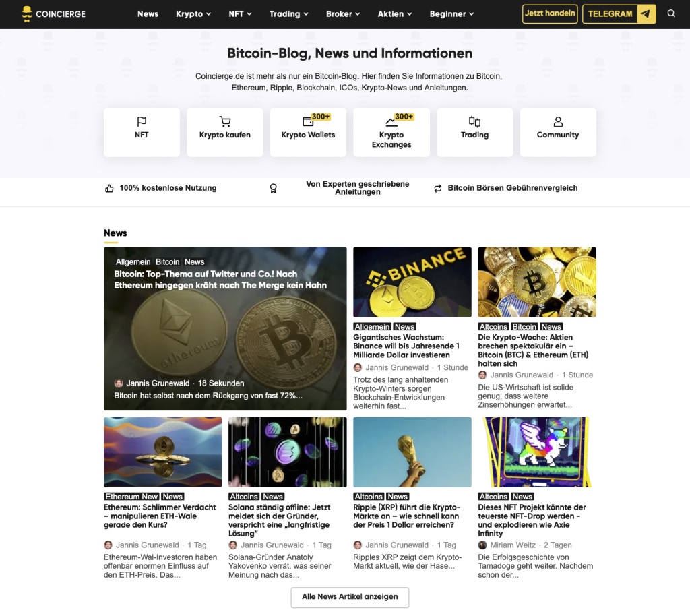Choose the Krypto Exchanges chart icon
Image resolution: width=690 pixels, height=616 pixels.
point(391,122)
